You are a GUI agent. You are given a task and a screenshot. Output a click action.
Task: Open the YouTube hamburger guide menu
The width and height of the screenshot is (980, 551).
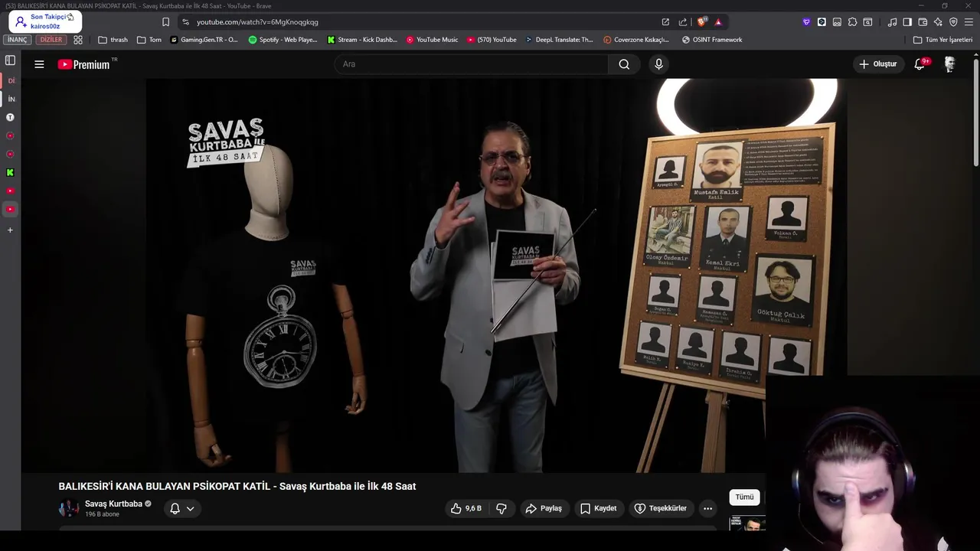tap(39, 64)
